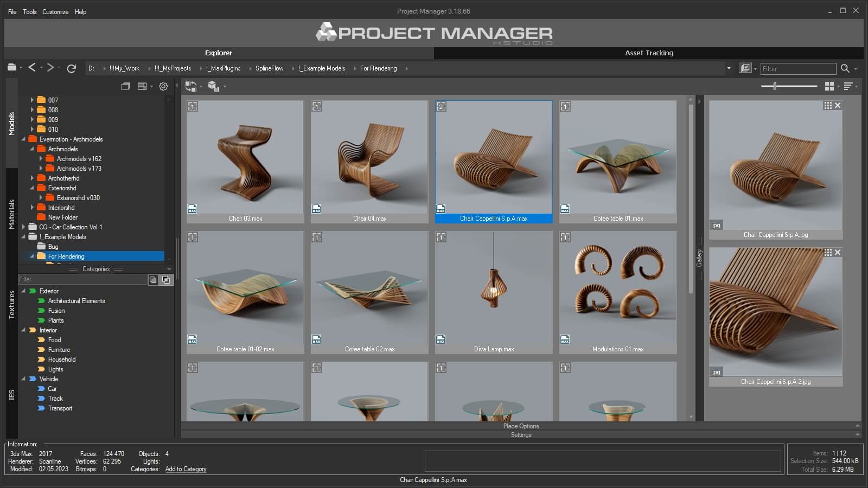Close the Chair Cappellini S.p.A-2.jpg gallery preview

pyautogui.click(x=838, y=253)
